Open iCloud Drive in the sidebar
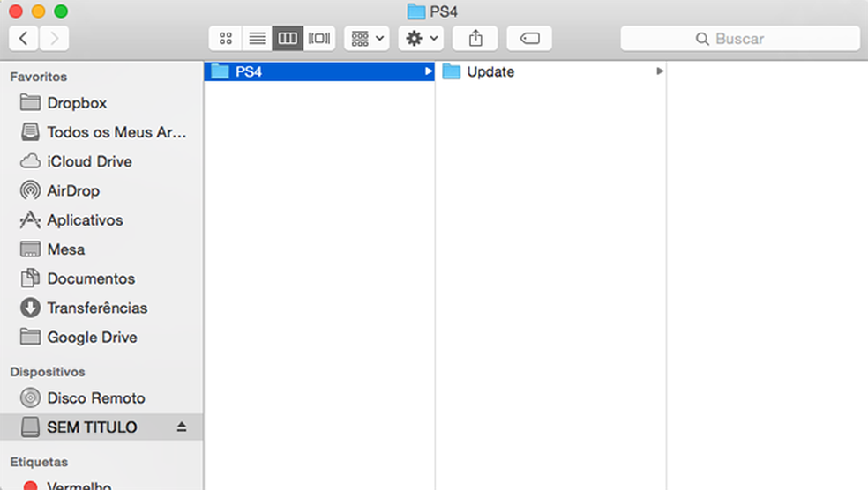The image size is (868, 490). click(101, 161)
